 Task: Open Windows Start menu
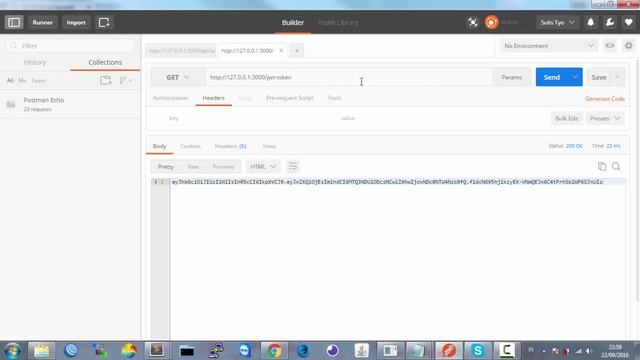click(12, 351)
